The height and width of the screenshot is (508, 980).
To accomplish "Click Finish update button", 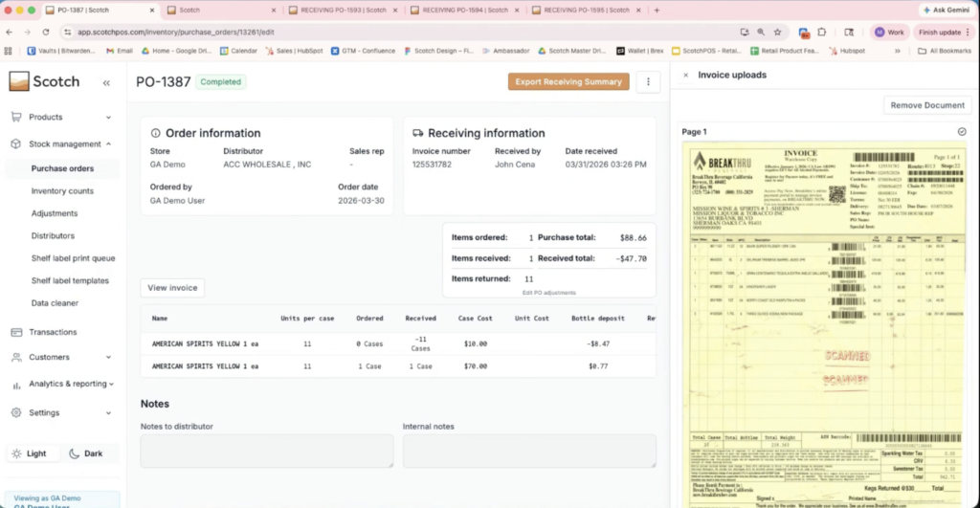I will (943, 32).
